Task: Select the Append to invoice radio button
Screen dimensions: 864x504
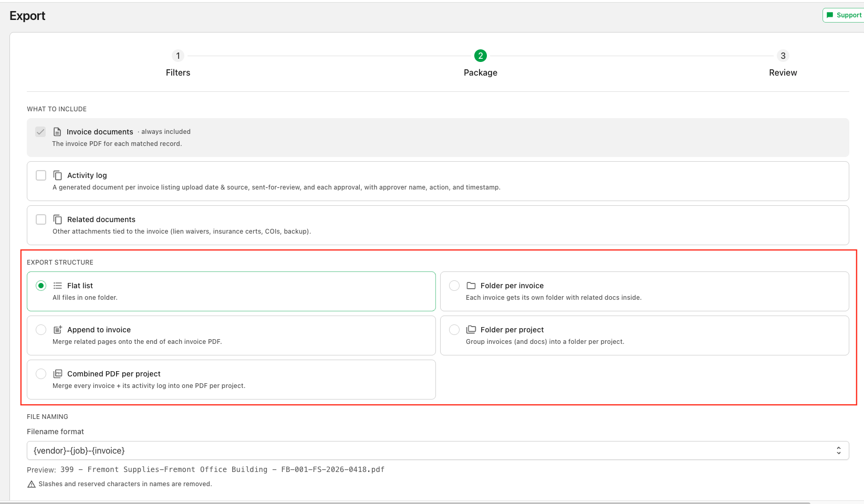Action: [41, 330]
